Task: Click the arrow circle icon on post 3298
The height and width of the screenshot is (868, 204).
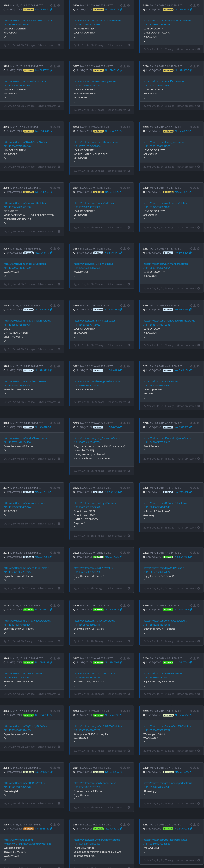Action: pyautogui.click(x=58, y=66)
